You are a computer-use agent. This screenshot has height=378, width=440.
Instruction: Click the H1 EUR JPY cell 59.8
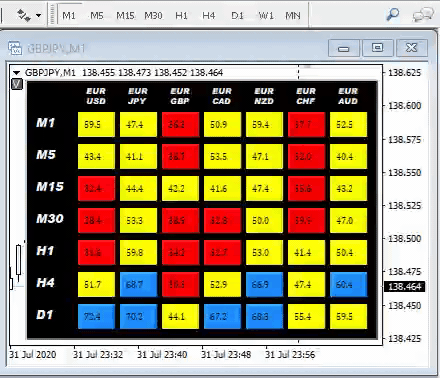tap(138, 252)
